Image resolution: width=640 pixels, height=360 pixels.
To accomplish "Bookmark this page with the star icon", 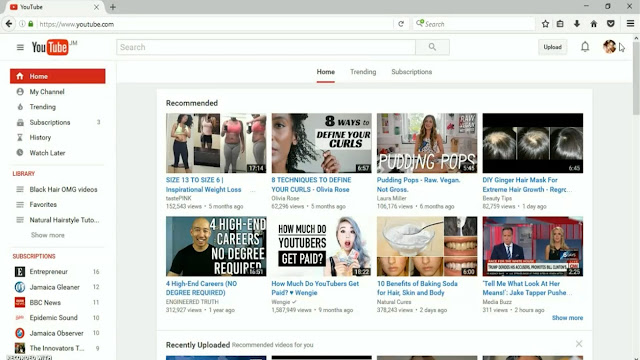I will (x=545, y=24).
